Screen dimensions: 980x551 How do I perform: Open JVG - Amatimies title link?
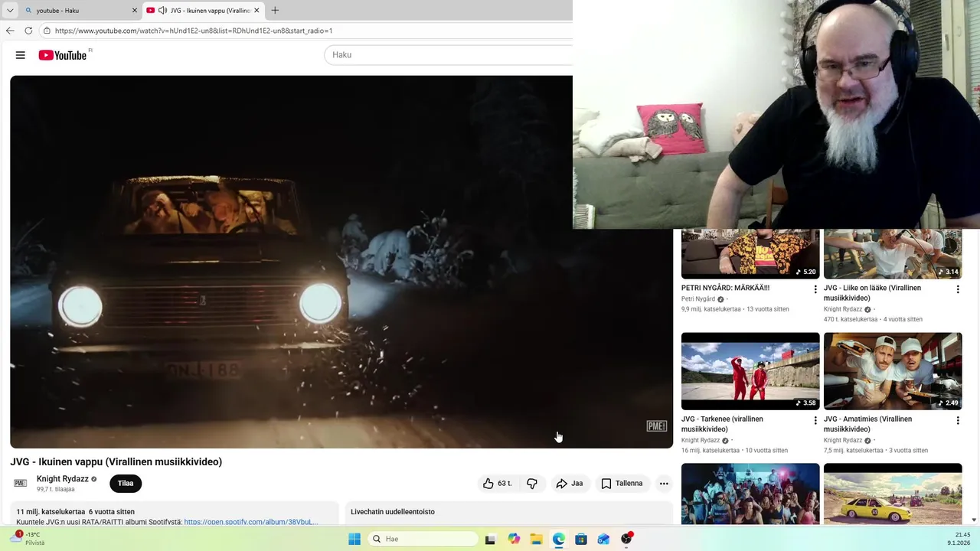pos(867,424)
